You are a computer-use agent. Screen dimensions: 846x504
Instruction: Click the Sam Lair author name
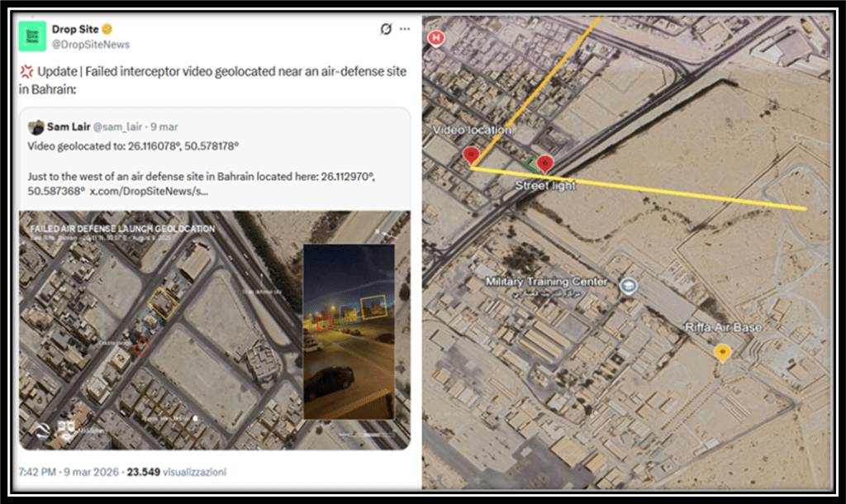pos(69,127)
